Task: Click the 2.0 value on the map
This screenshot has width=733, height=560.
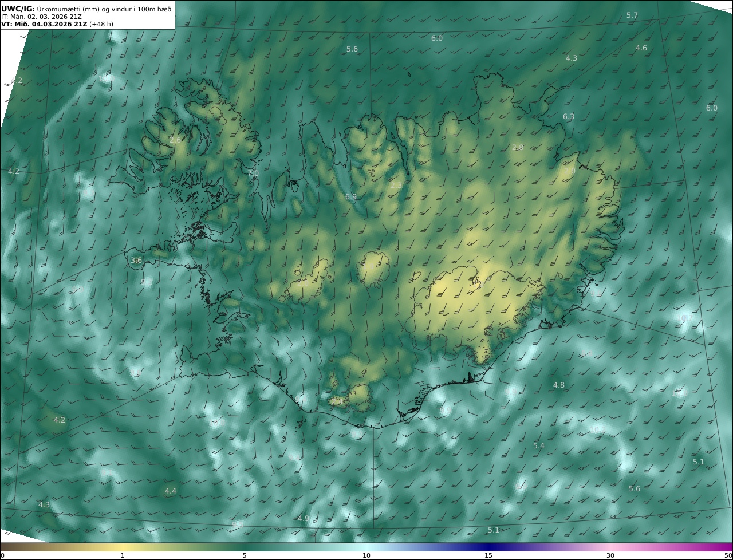Action: [x=570, y=172]
